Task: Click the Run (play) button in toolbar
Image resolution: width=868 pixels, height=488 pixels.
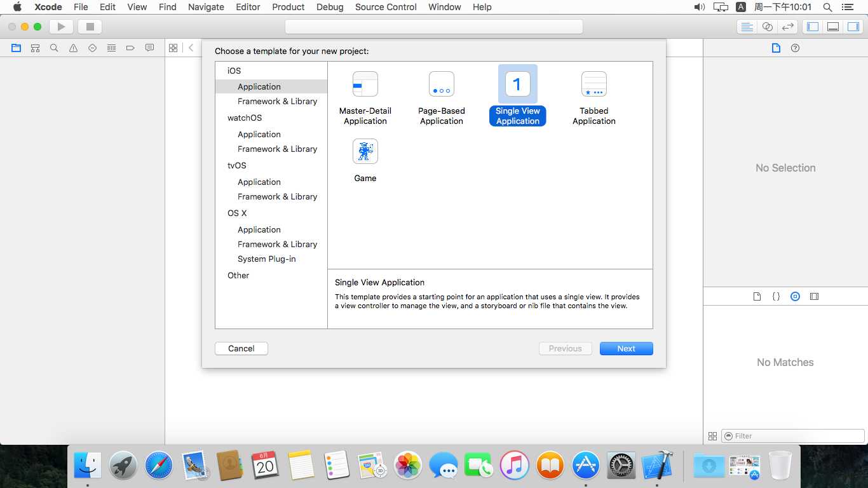Action: point(61,27)
